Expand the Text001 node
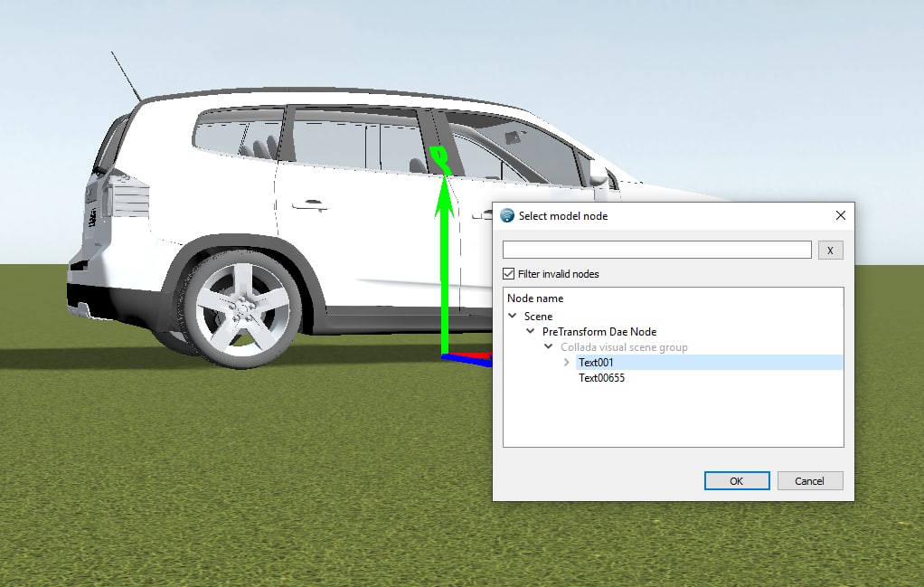The width and height of the screenshot is (924, 587). click(x=566, y=362)
